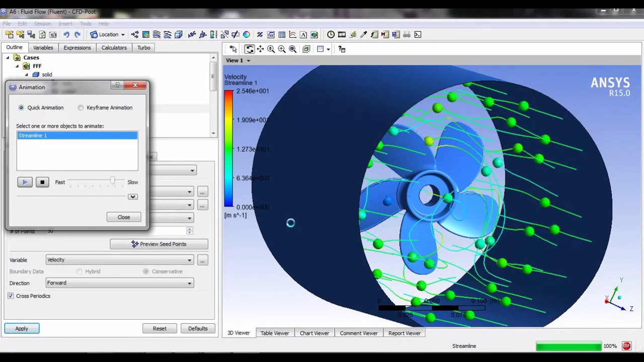Open the Variable dropdown showing Velocity
The image size is (644, 362).
120,260
